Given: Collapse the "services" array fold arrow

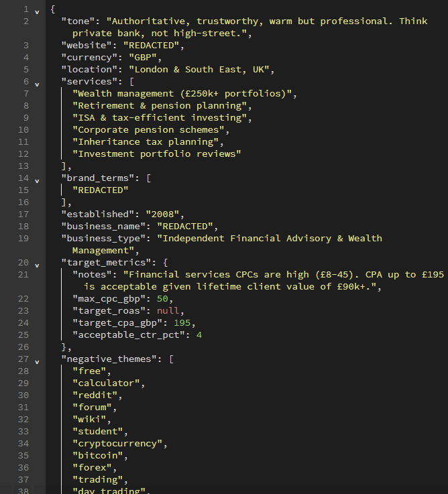Looking at the screenshot, I should [37, 82].
